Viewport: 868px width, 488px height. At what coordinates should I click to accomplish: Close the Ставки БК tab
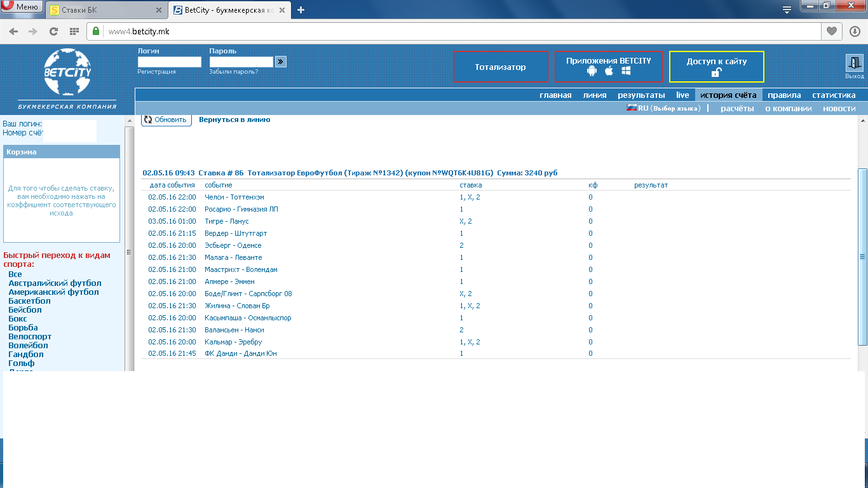(159, 10)
